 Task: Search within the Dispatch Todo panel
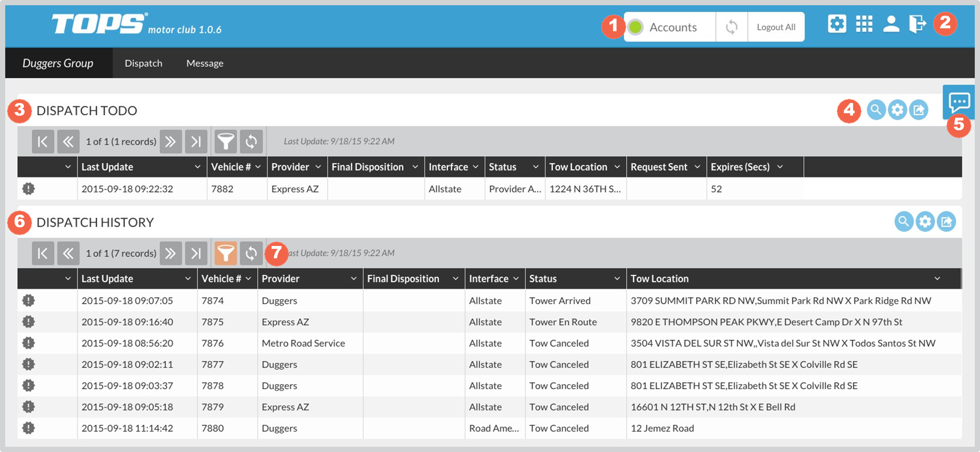tap(876, 110)
